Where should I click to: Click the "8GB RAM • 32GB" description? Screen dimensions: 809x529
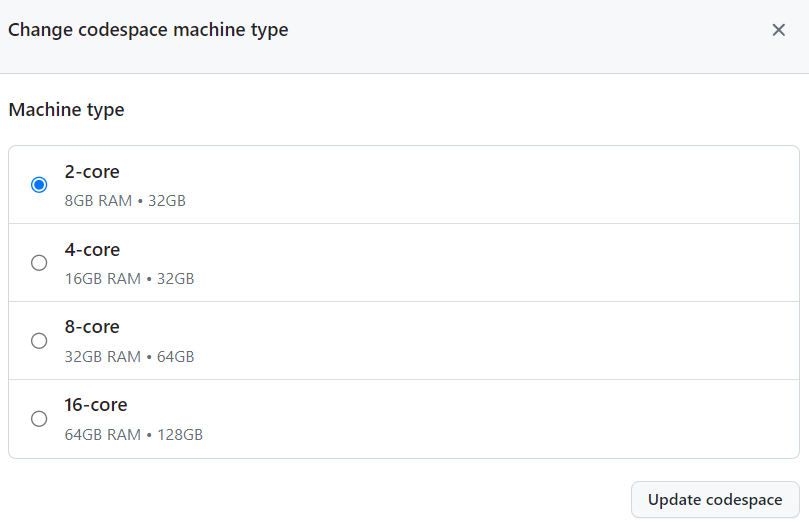point(125,200)
